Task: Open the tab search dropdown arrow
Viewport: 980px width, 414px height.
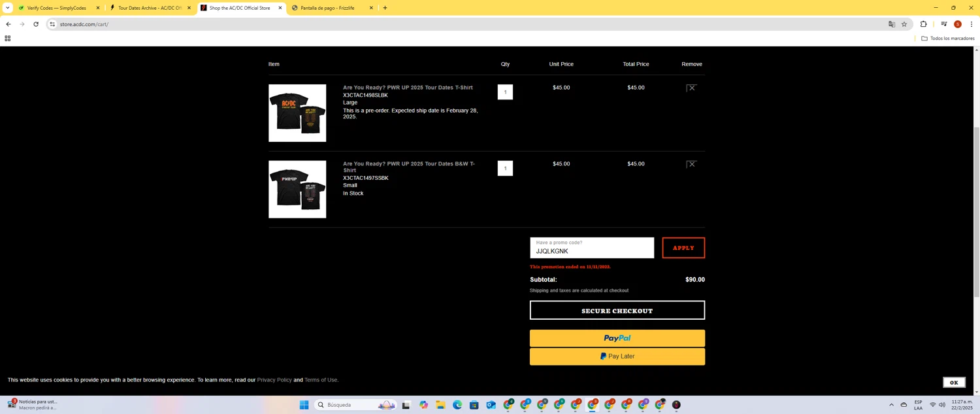Action: pos(7,8)
